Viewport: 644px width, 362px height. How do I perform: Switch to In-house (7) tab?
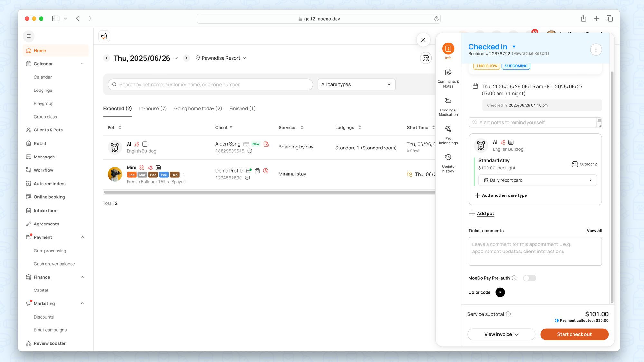pos(153,108)
